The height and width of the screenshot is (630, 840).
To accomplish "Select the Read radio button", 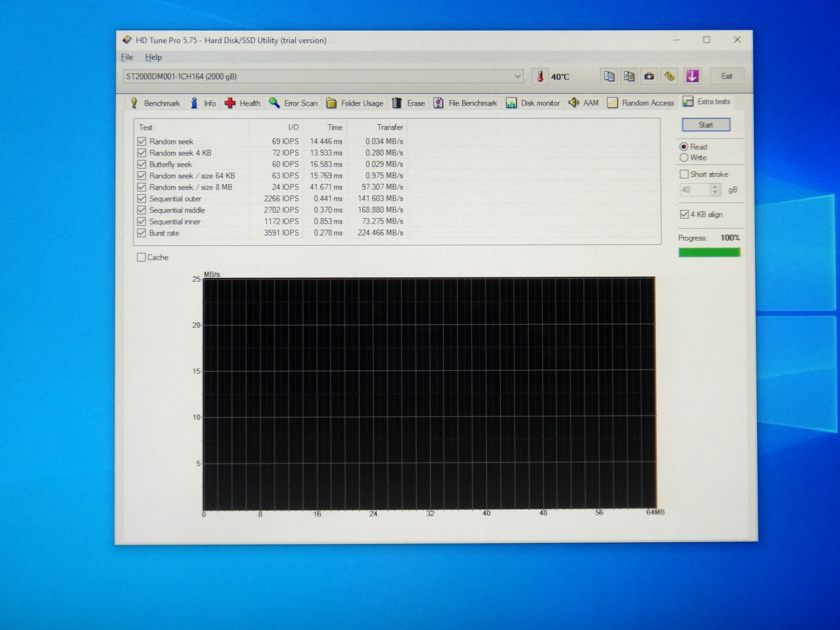I will (684, 146).
